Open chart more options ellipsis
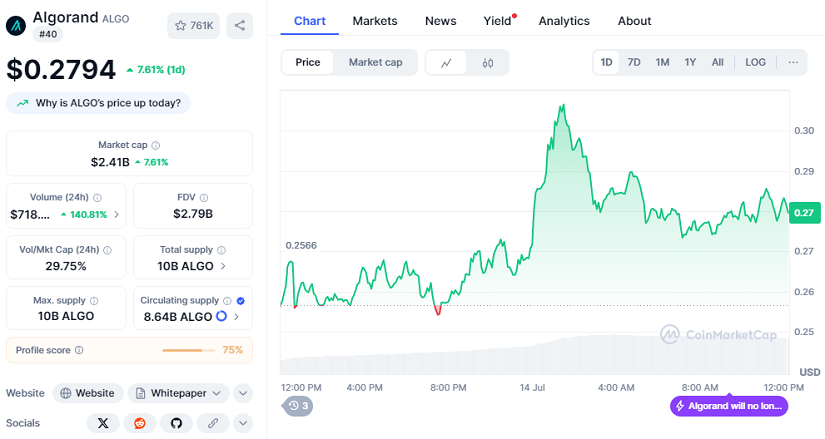This screenshot has width=825, height=439. coord(793,62)
